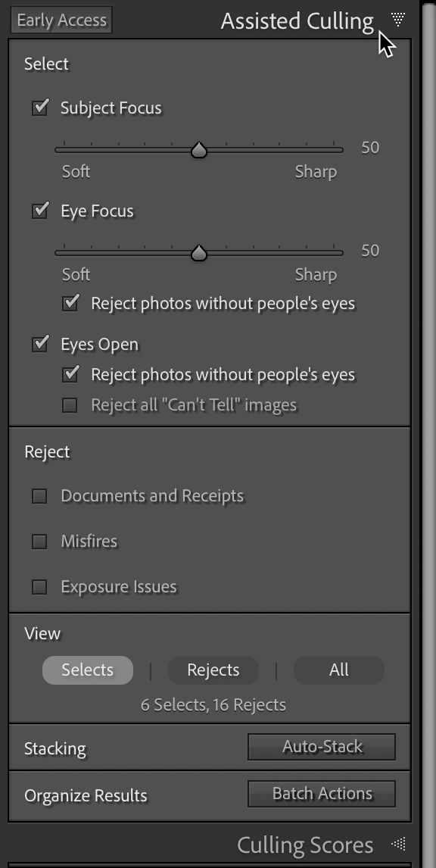The width and height of the screenshot is (436, 868).
Task: Open Batch Actions for organizing results
Action: [321, 793]
